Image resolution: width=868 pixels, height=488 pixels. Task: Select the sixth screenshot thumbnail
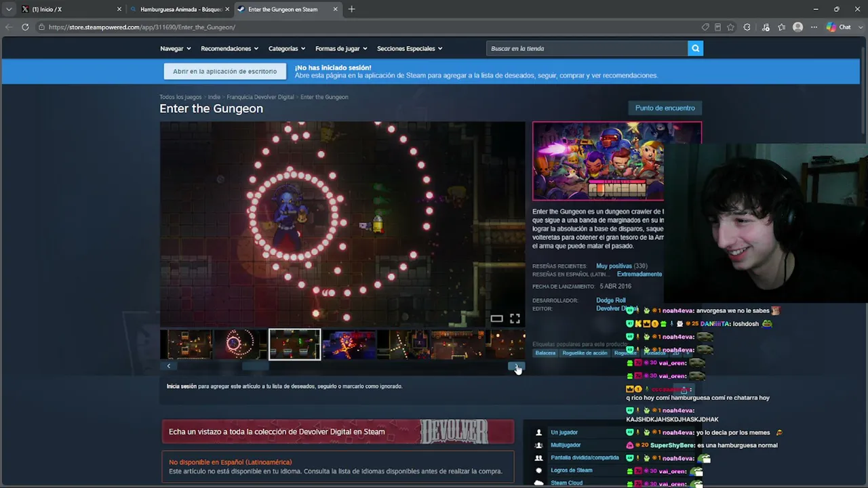458,344
